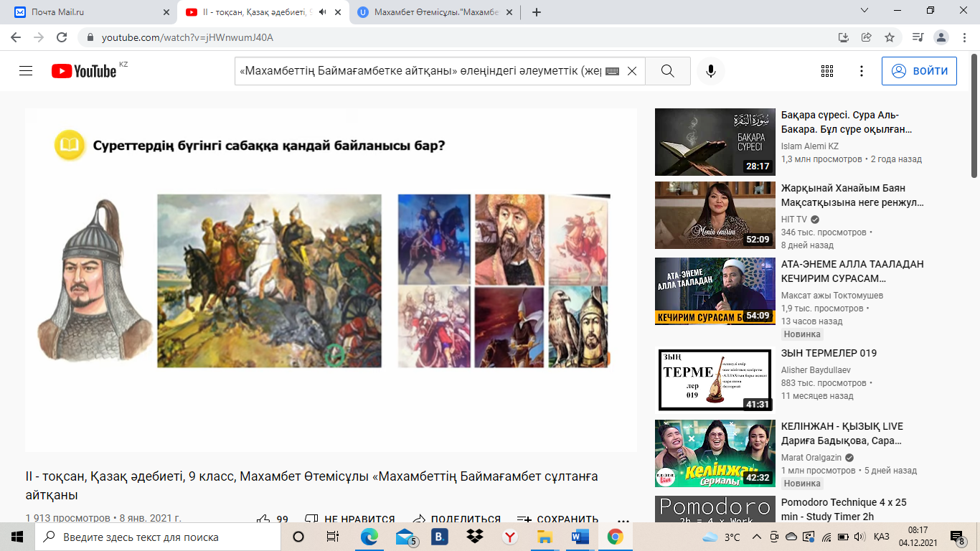Viewport: 980px width, 551px height.
Task: Open the Mail app on taskbar
Action: pyautogui.click(x=406, y=537)
